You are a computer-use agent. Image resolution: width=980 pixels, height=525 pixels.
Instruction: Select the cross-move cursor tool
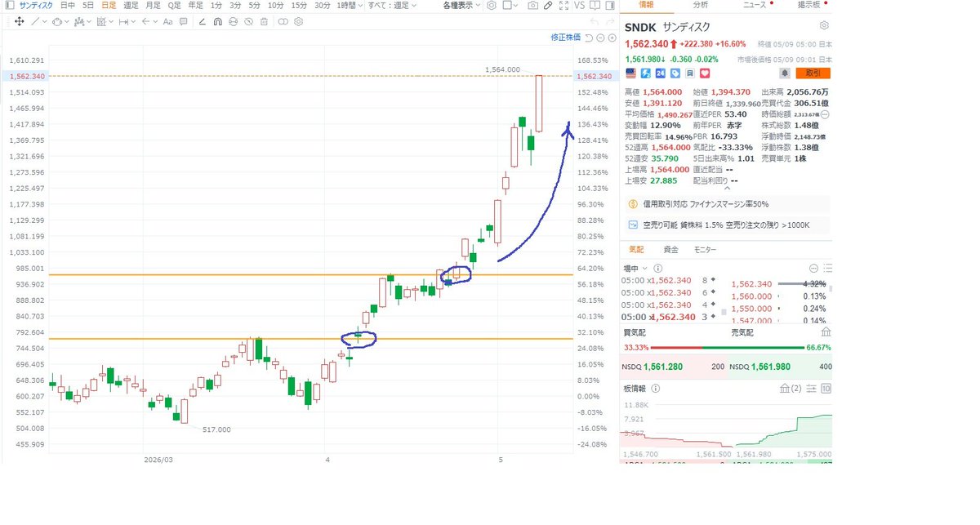[x=19, y=21]
